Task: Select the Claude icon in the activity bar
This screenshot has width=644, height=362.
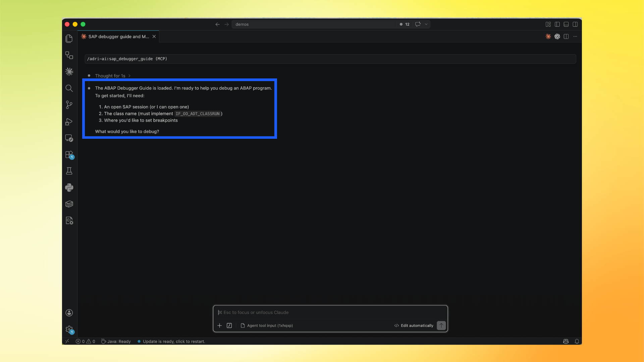Action: pos(69,71)
